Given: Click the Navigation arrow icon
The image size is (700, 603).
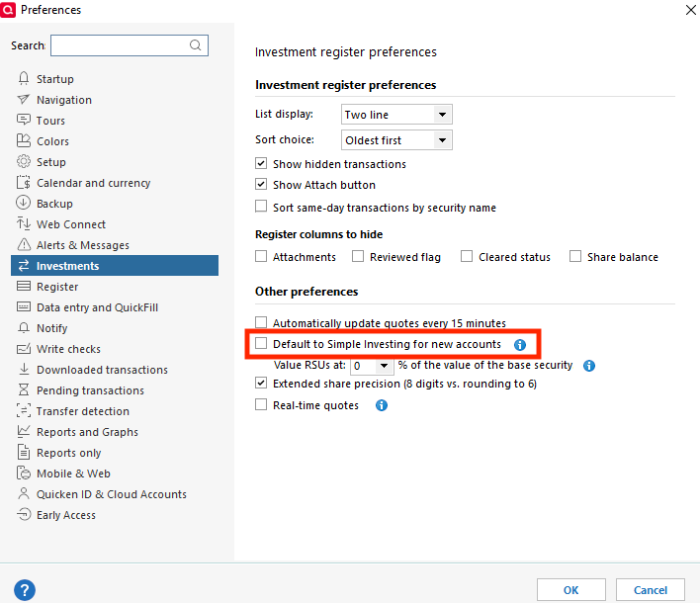Looking at the screenshot, I should click(23, 99).
